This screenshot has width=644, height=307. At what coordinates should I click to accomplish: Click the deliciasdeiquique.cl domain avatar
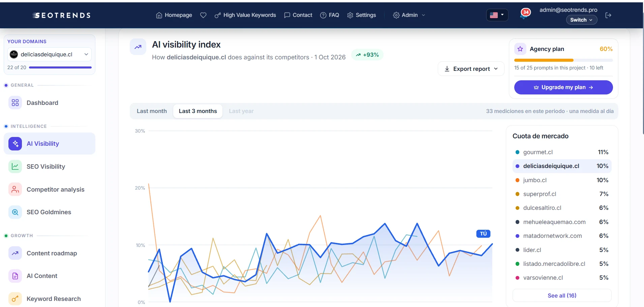pos(14,54)
